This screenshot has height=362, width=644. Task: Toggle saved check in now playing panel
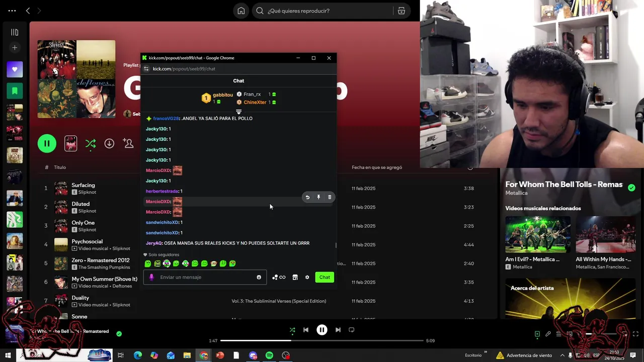(631, 188)
